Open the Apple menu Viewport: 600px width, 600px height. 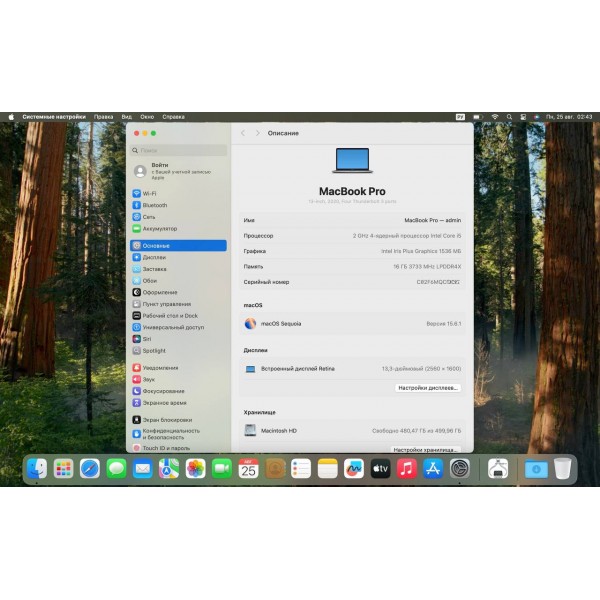click(x=11, y=117)
